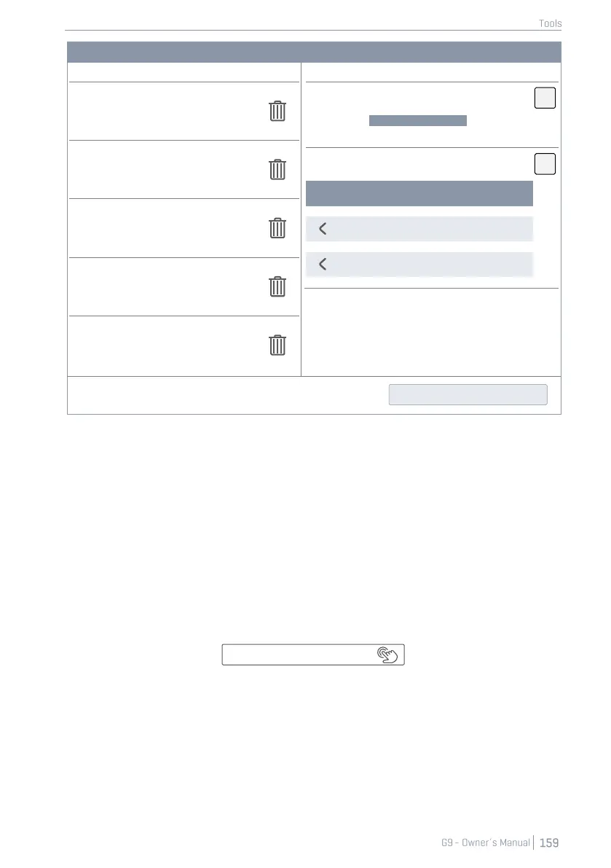Viewport: 611px width, 868px height.
Task: Select the small slate-blue bar beside top checkbox
Action: (x=417, y=121)
